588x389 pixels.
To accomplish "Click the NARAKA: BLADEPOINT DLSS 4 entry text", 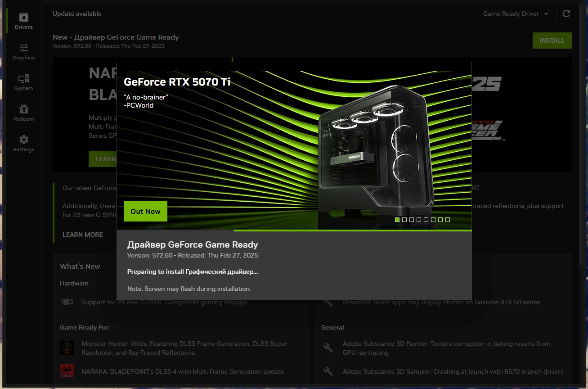I will click(183, 371).
